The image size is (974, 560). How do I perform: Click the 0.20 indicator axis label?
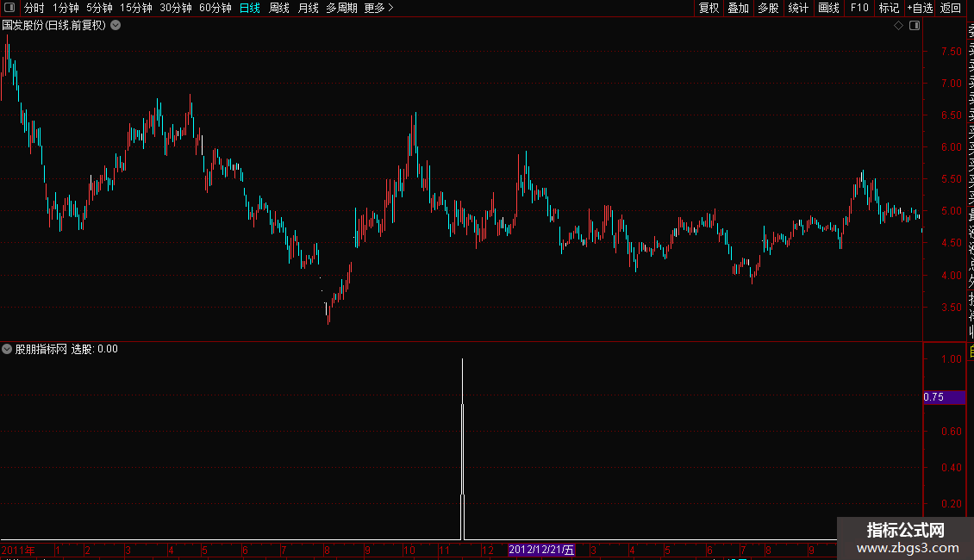(951, 504)
